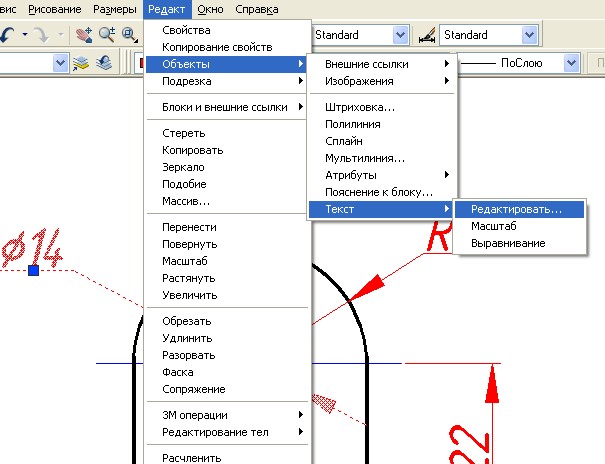Activate the Pan realtime hand tool

pyautogui.click(x=84, y=35)
